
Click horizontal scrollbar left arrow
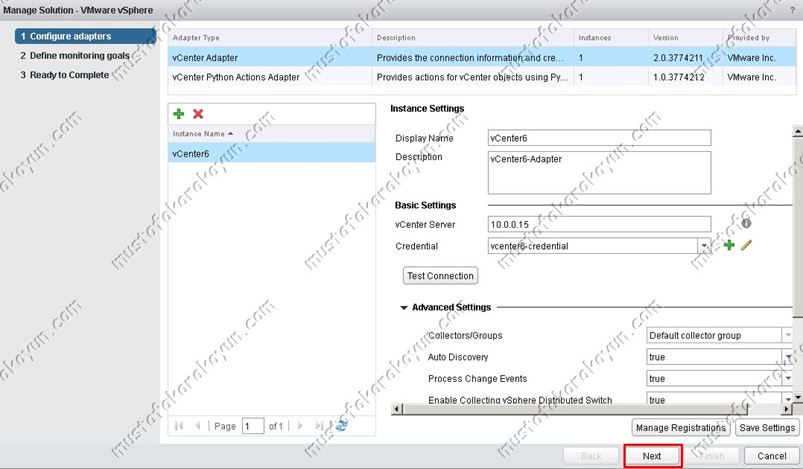pyautogui.click(x=396, y=409)
